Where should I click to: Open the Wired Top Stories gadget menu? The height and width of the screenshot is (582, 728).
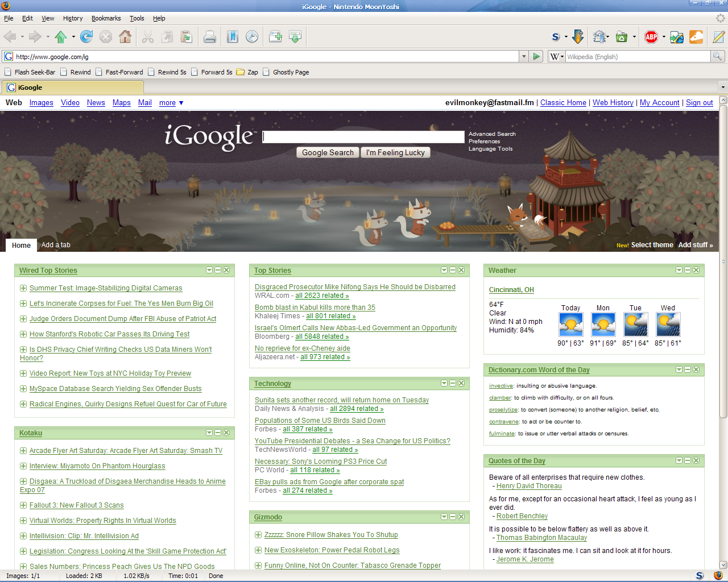pos(209,270)
